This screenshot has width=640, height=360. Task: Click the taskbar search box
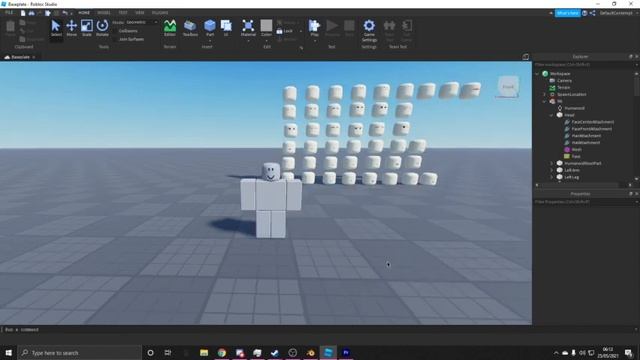point(80,353)
